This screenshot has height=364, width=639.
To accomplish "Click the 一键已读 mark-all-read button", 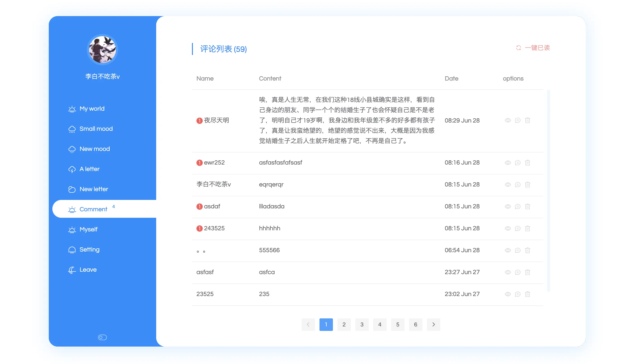I will 533,48.
